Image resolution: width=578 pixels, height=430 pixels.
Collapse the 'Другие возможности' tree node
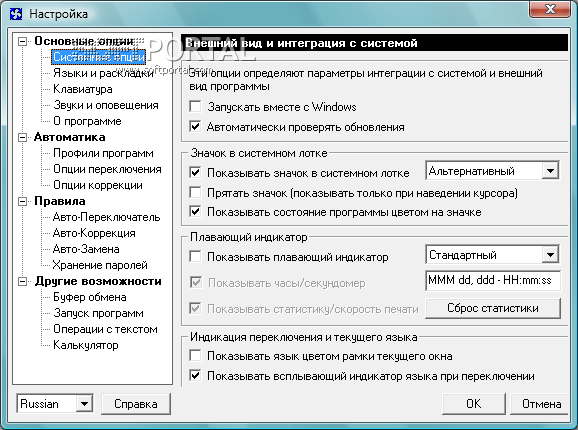(22, 282)
